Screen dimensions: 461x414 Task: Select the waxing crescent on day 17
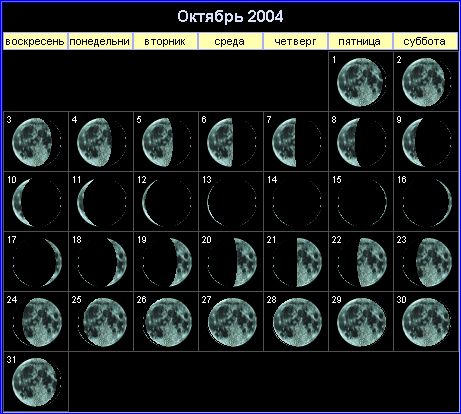[37, 262]
